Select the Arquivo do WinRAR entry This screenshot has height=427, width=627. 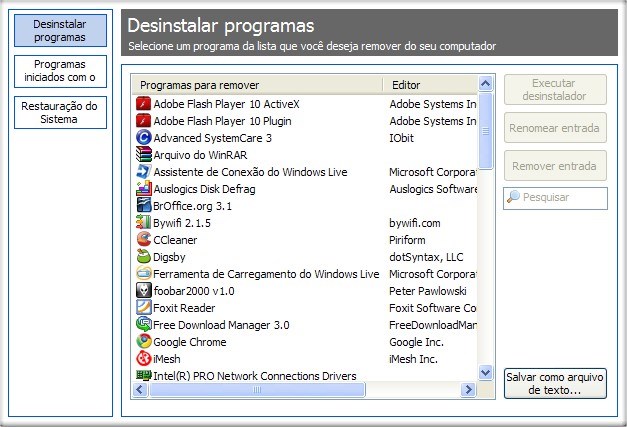pyautogui.click(x=200, y=155)
